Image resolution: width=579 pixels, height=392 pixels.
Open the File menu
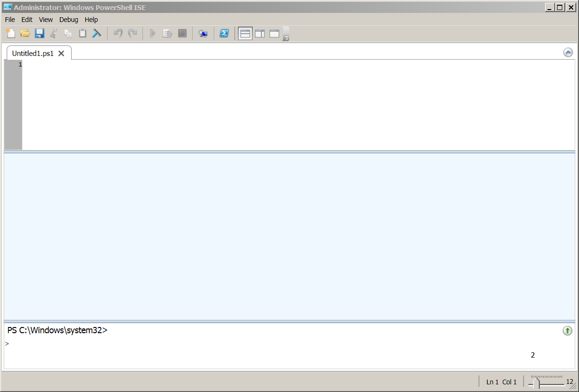pos(10,20)
